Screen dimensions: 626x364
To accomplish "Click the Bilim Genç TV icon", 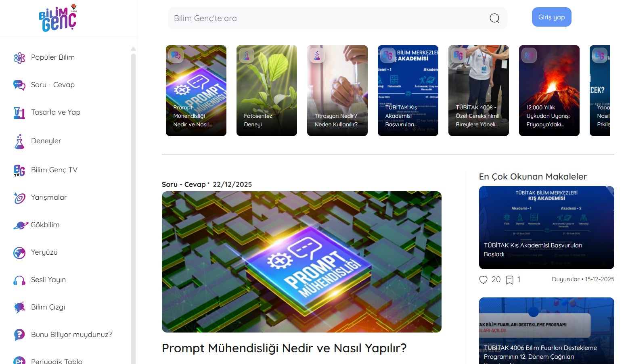I will pyautogui.click(x=19, y=170).
